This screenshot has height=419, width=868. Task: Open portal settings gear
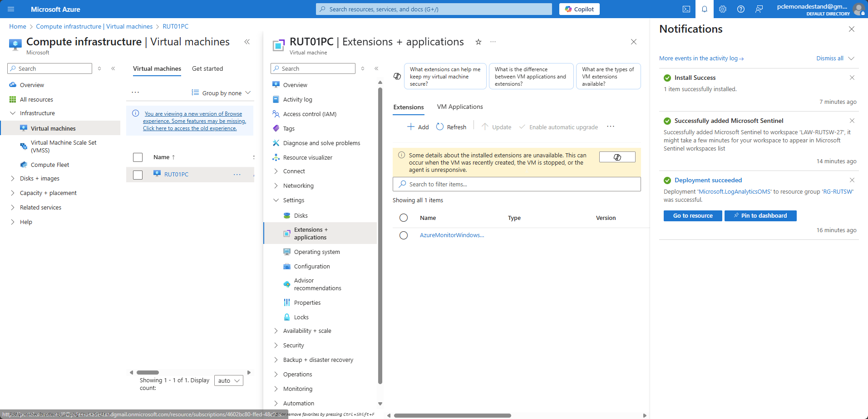click(723, 9)
